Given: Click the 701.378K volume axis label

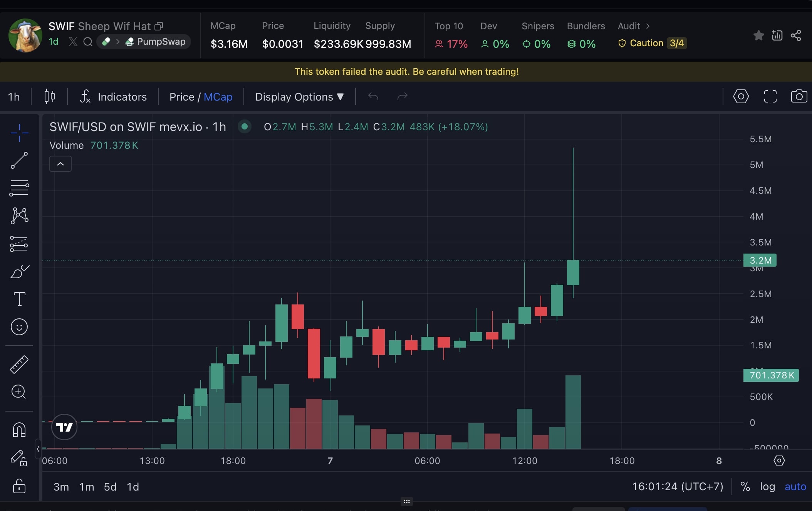Looking at the screenshot, I should coord(771,375).
